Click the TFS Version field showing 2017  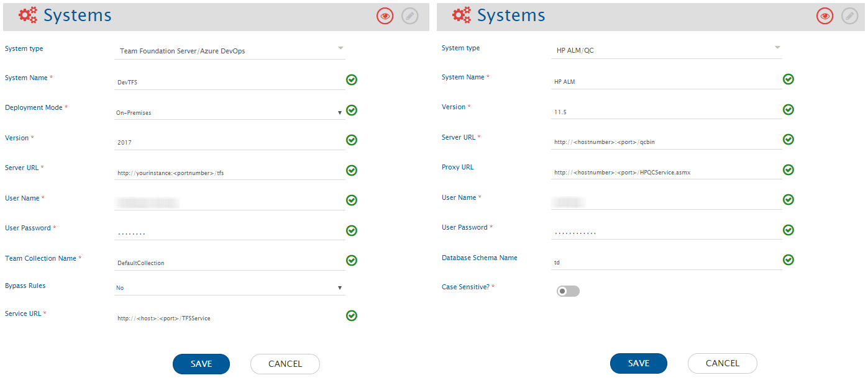click(229, 143)
